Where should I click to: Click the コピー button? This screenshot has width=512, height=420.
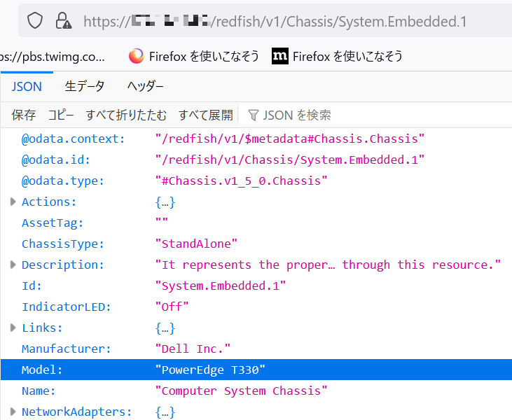pyautogui.click(x=61, y=115)
